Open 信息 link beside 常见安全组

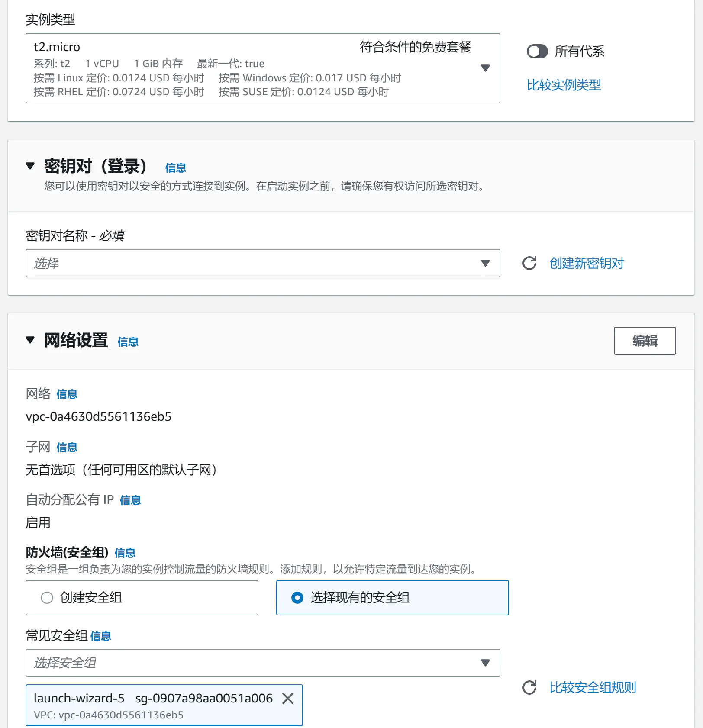(101, 636)
